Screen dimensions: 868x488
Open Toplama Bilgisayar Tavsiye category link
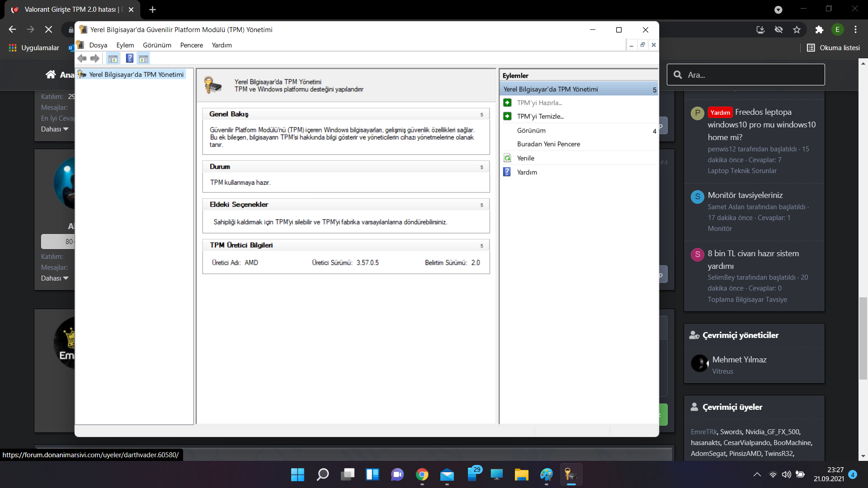tap(747, 300)
